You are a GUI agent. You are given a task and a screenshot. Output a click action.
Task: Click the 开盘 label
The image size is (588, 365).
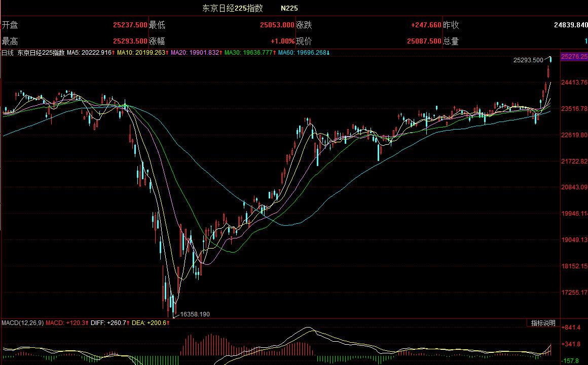coord(10,25)
